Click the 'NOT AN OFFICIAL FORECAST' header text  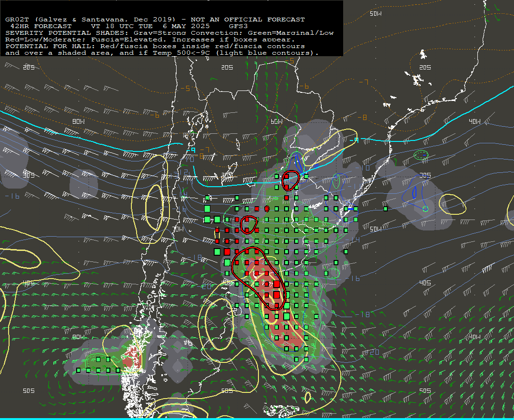coord(247,20)
